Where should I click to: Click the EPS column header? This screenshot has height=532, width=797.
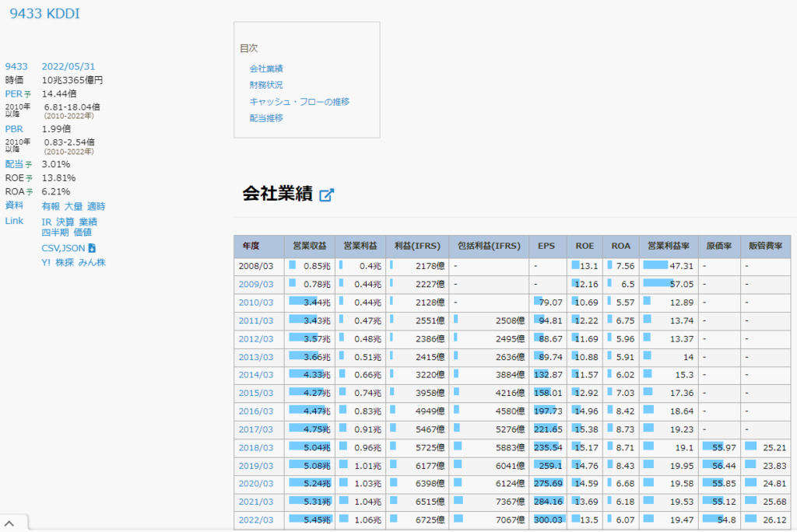click(x=546, y=246)
